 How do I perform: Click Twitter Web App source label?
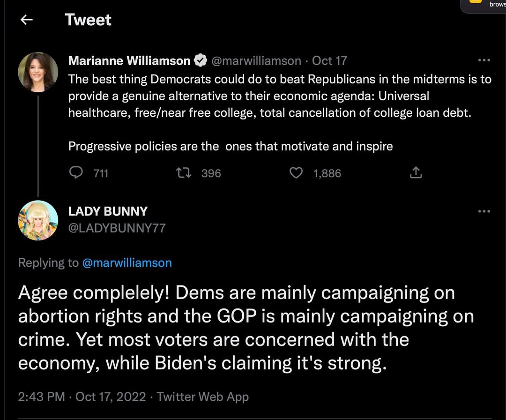pos(202,397)
